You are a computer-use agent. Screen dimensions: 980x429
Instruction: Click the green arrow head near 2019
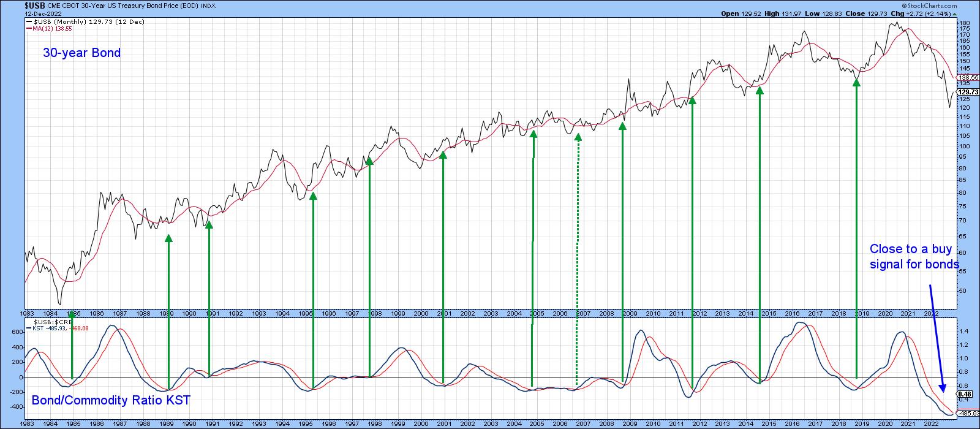[856, 82]
